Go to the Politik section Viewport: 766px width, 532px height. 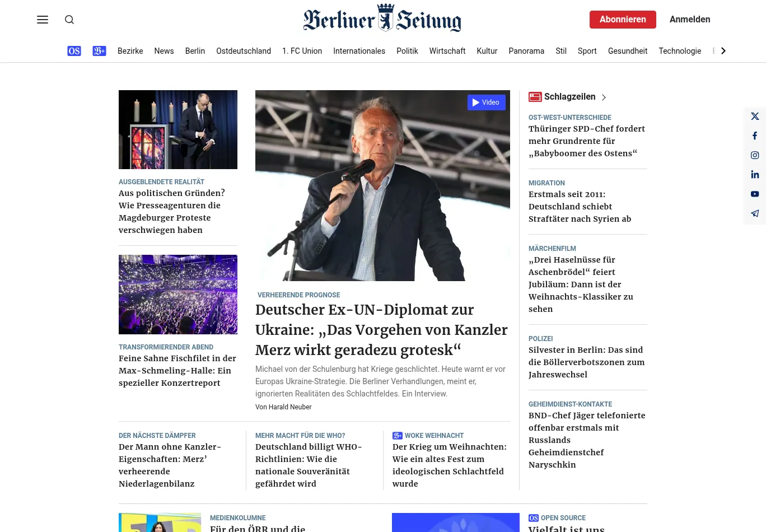[407, 51]
